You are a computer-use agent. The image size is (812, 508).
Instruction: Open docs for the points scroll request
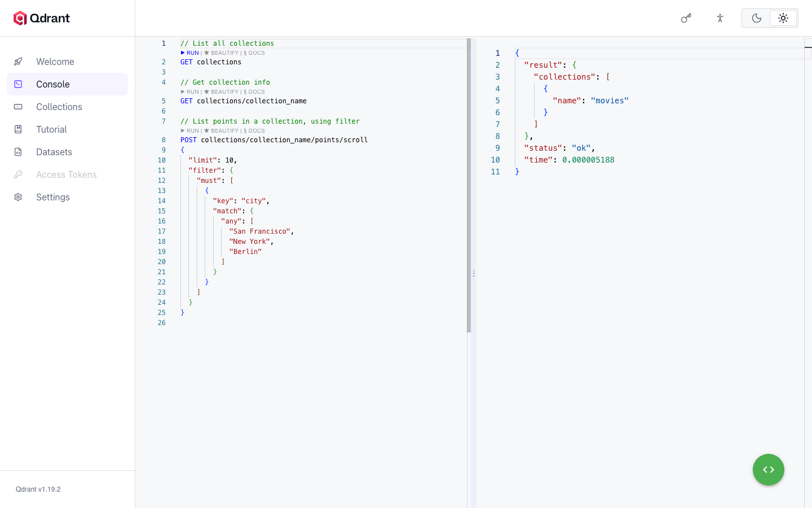point(254,131)
